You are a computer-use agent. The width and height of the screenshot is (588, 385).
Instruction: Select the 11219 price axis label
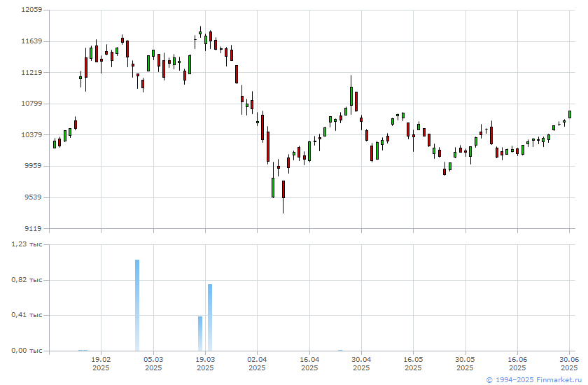[31, 72]
